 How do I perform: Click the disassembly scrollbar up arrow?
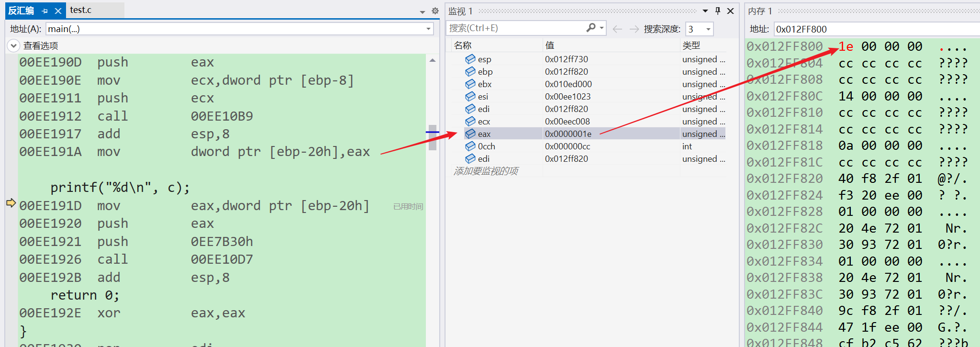[433, 60]
